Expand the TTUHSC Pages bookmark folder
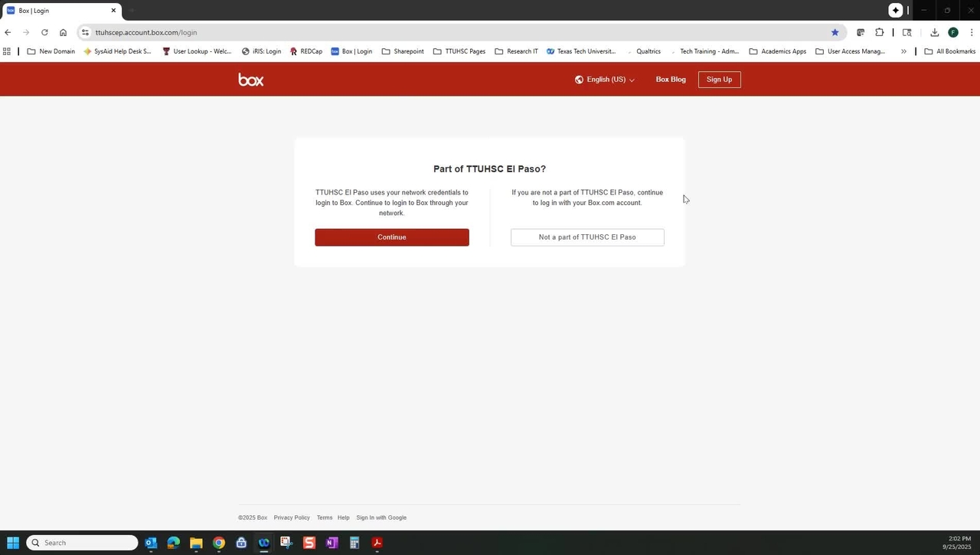 pos(459,51)
